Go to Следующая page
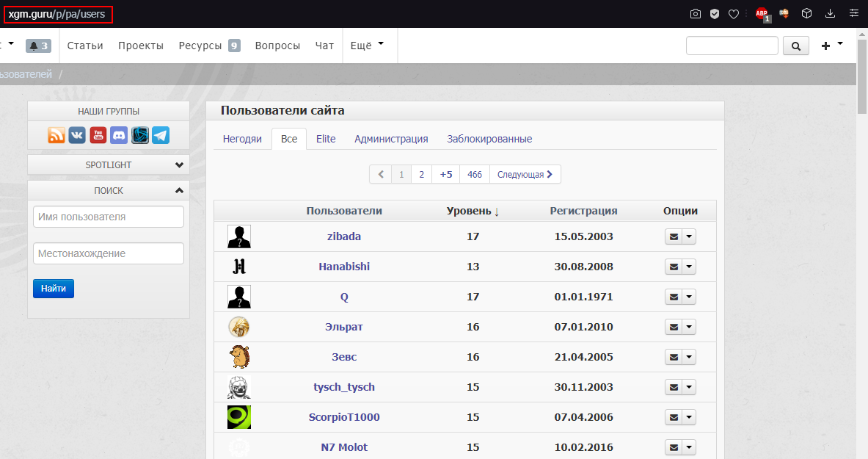 (525, 174)
